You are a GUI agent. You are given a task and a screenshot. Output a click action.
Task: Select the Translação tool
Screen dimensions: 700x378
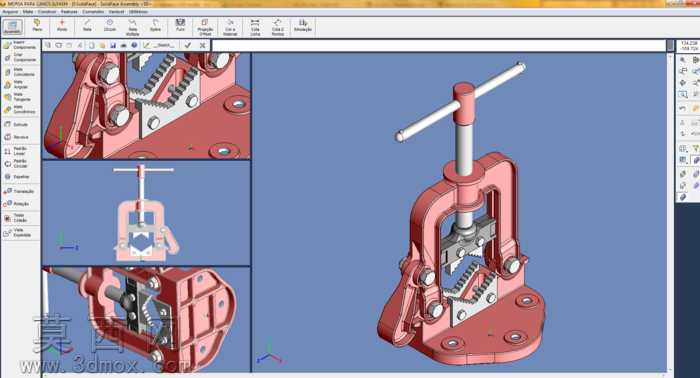[x=20, y=191]
